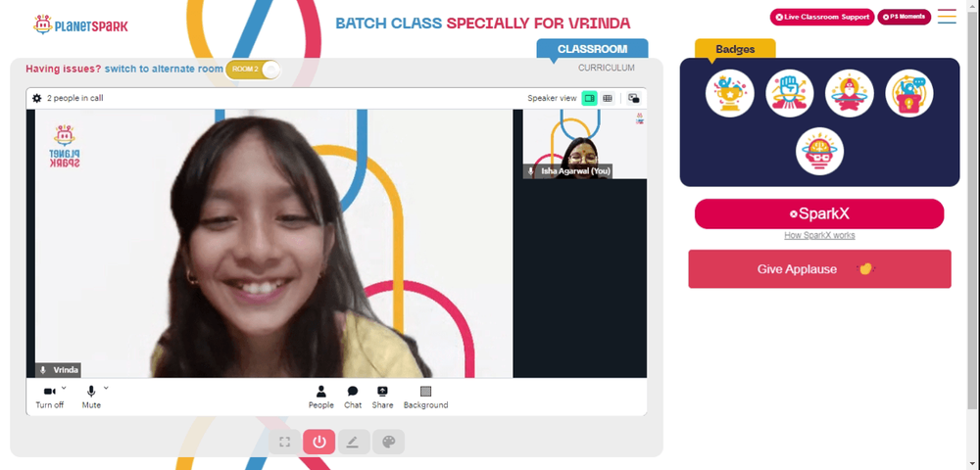Award the trophy badge
The height and width of the screenshot is (470, 980).
[729, 94]
